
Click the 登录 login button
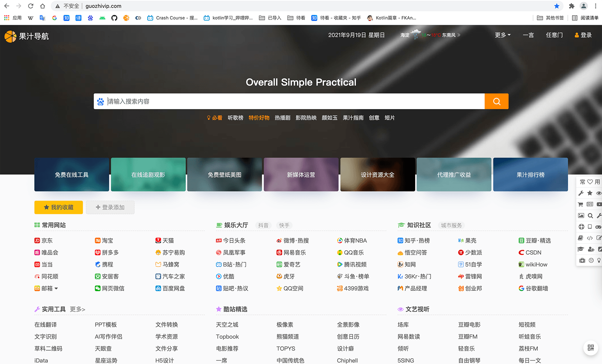583,35
